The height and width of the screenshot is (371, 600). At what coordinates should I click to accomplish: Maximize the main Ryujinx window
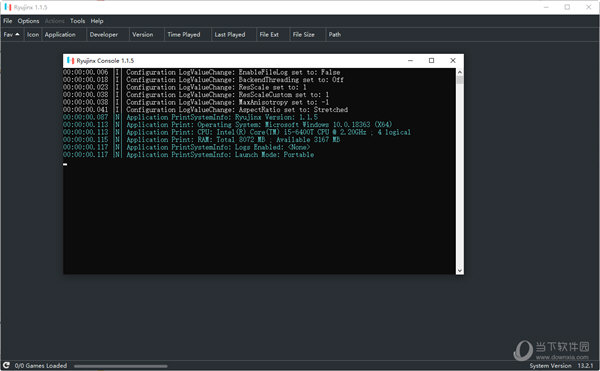[567, 7]
